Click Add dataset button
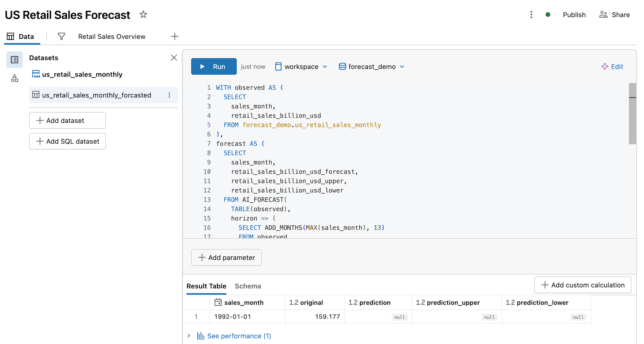Screen dimensions: 644x344 67,120
